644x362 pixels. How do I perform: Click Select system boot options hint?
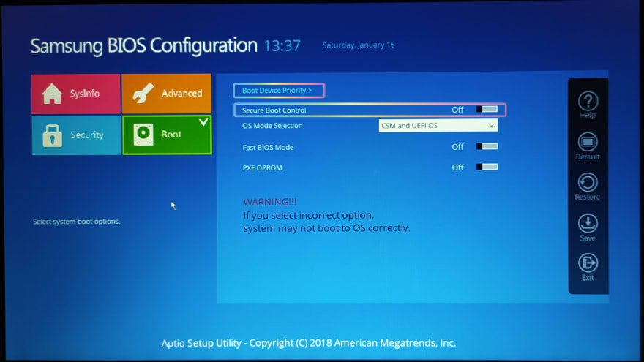coord(76,222)
